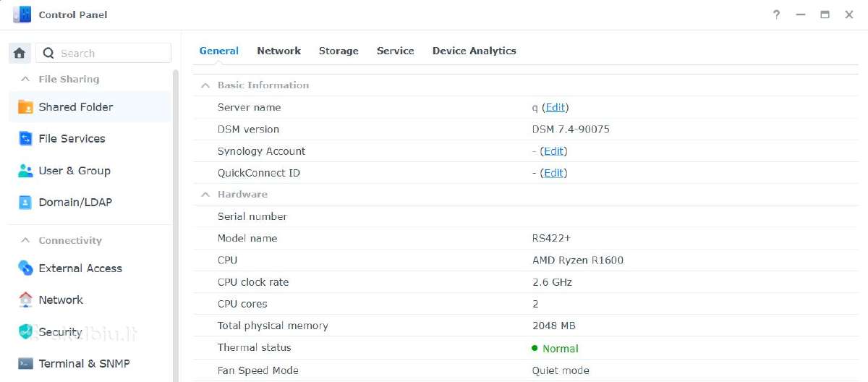Click the 2.6 GHz clock rate value
This screenshot has width=868, height=382.
pos(552,282)
